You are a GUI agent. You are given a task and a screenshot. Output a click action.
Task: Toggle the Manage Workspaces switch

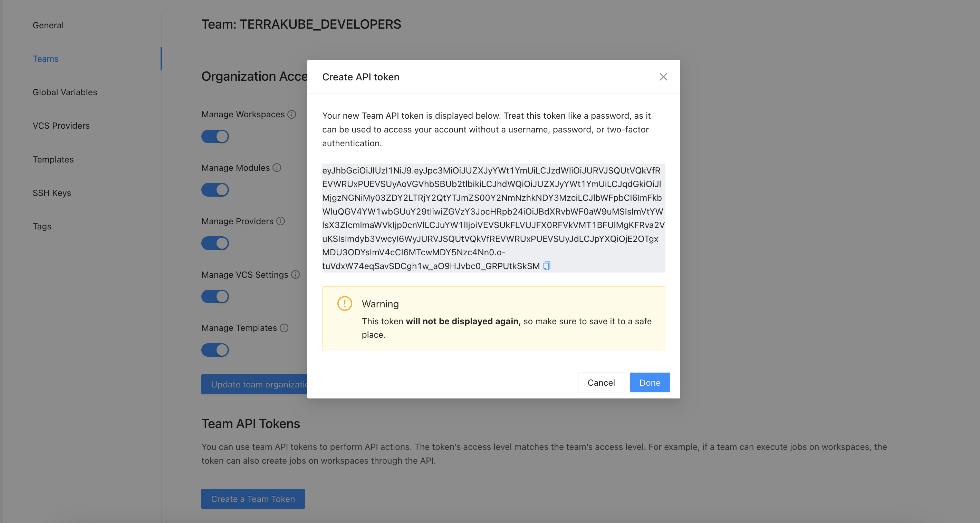pyautogui.click(x=215, y=137)
